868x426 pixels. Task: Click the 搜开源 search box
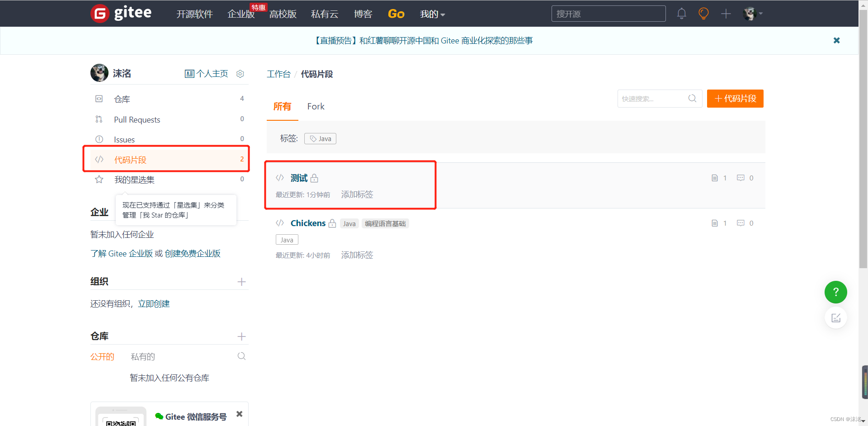pyautogui.click(x=608, y=14)
